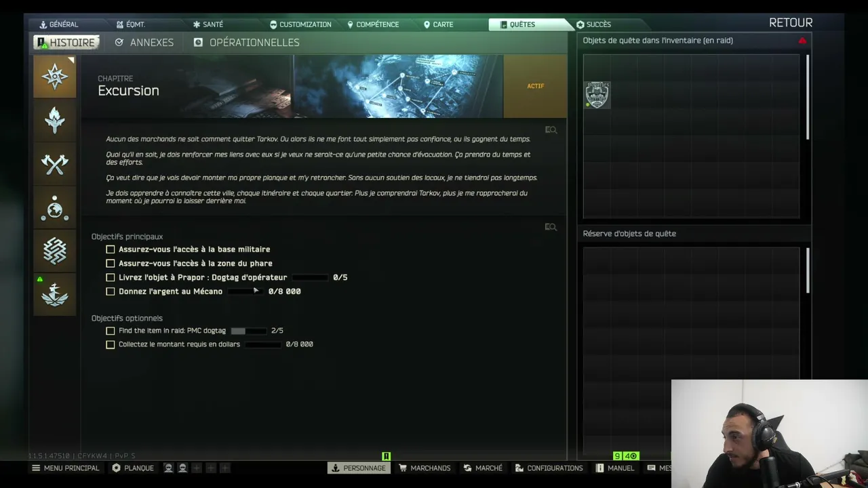Viewport: 868px width, 488px height.
Task: Click the first empty plus squad slot
Action: click(197, 468)
